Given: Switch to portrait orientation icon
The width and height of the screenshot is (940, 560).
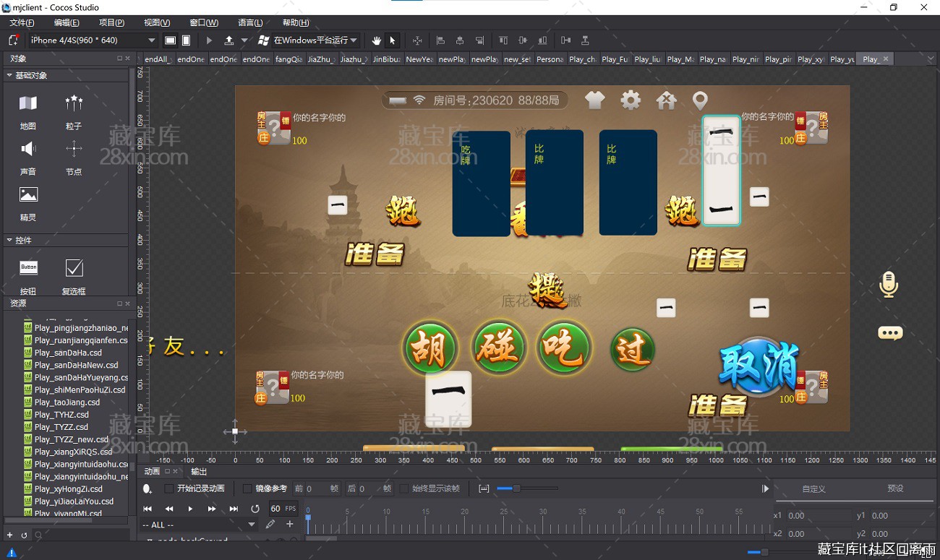Looking at the screenshot, I should click(x=187, y=40).
